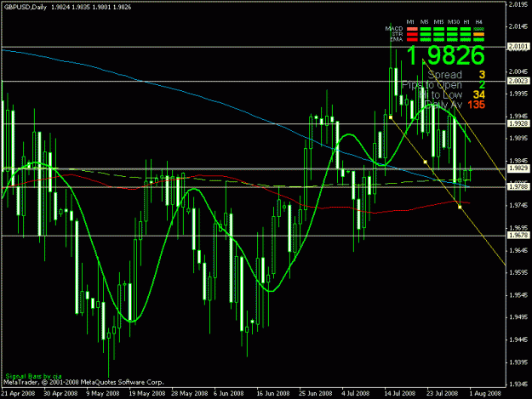The width and height of the screenshot is (532, 399).
Task: Click the 9 May 2008 date label
Action: click(x=103, y=393)
